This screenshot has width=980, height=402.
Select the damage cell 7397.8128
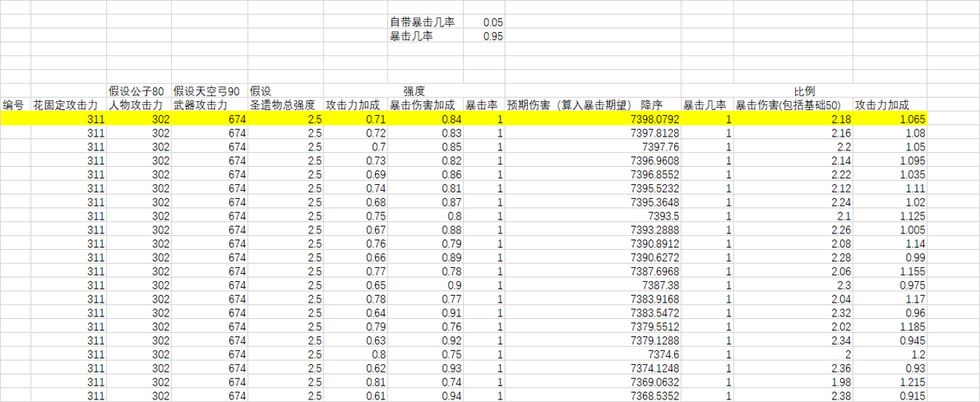(x=593, y=132)
